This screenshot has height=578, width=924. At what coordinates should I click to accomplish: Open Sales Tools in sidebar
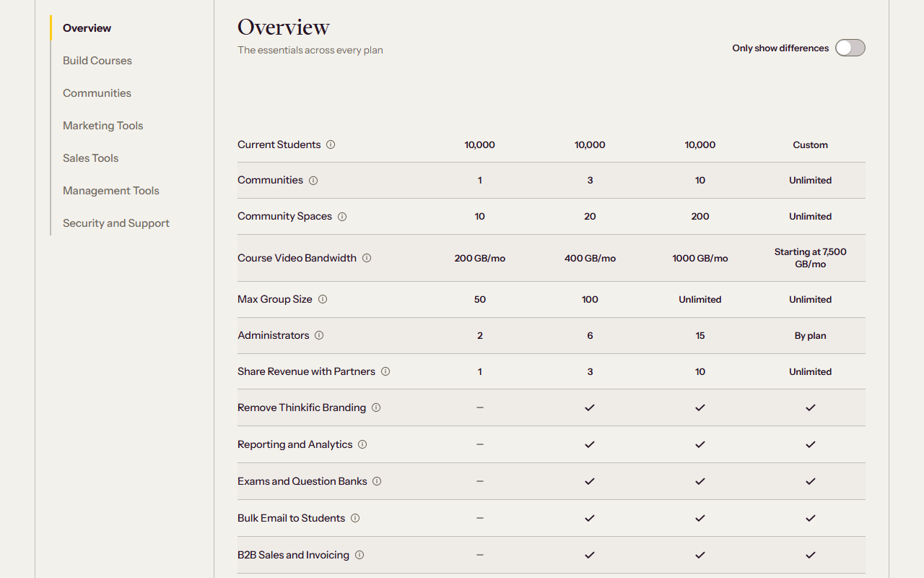pos(90,158)
